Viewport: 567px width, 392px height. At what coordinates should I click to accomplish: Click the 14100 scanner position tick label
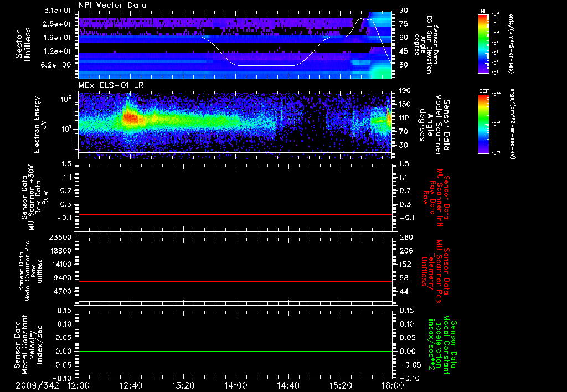[60, 264]
